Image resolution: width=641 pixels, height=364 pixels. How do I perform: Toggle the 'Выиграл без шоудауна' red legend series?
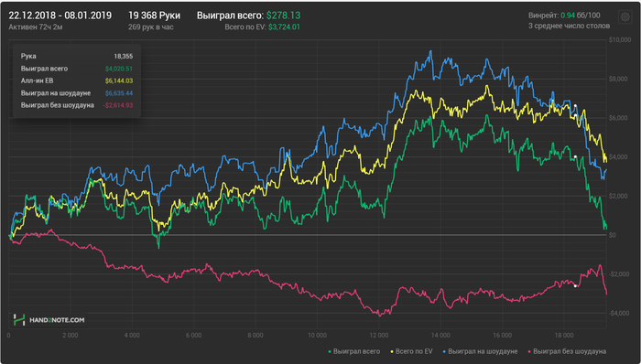pyautogui.click(x=567, y=351)
